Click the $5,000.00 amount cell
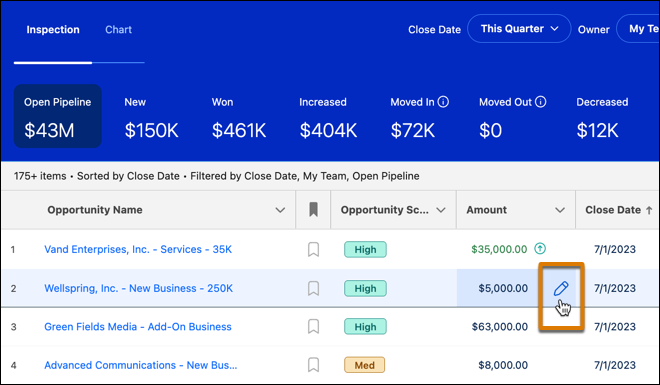Viewport: 660px width, 385px height. coord(503,288)
